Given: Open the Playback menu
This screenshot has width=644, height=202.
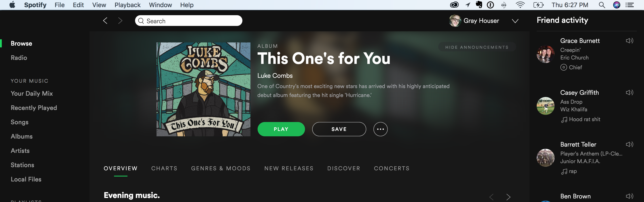Looking at the screenshot, I should (x=127, y=5).
